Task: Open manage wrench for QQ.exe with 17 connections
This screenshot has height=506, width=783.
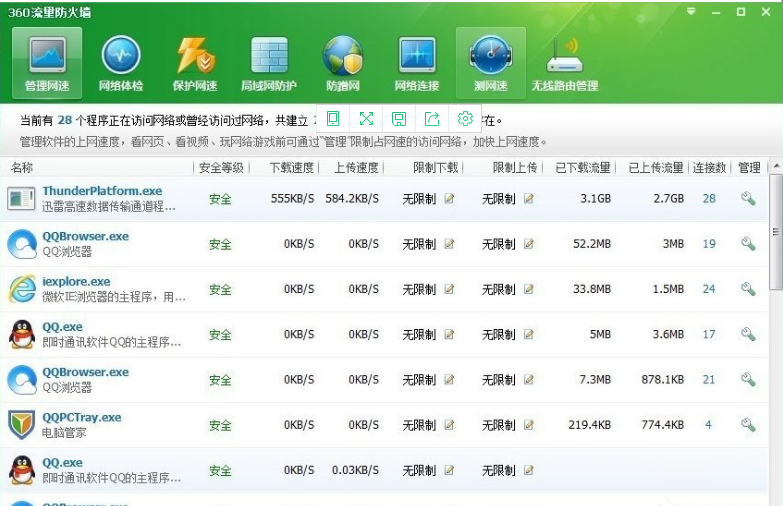Action: tap(748, 334)
